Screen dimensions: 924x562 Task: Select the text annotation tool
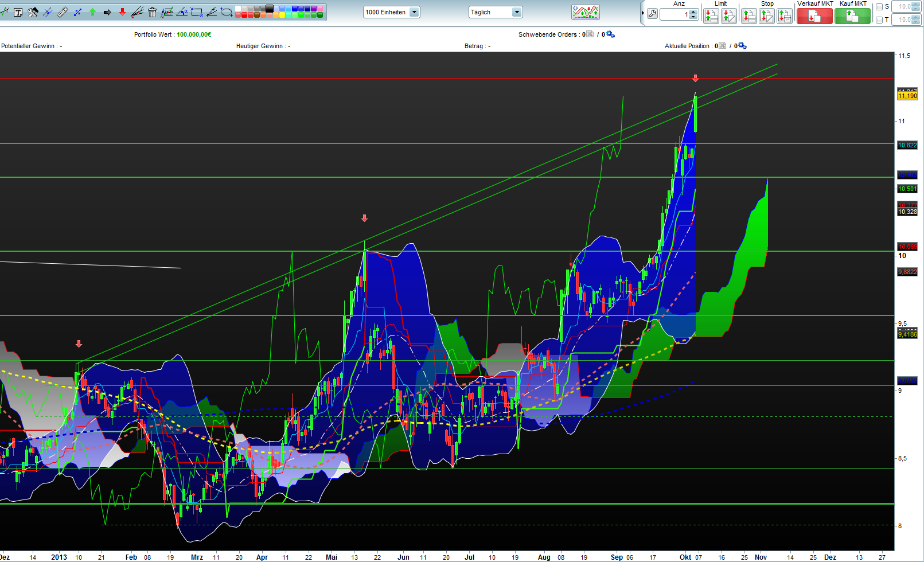[x=18, y=12]
